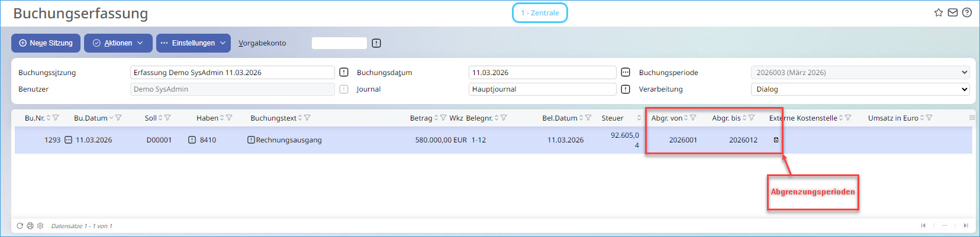Image resolution: width=980 pixels, height=237 pixels.
Task: Click lookup icon next to Buchungssitzung field
Action: tap(344, 72)
